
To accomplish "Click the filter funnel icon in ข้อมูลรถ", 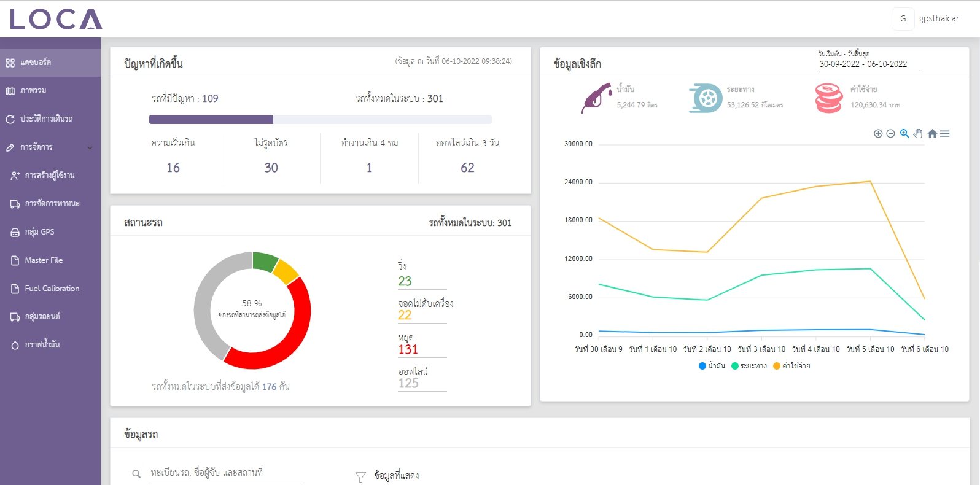I will click(360, 476).
